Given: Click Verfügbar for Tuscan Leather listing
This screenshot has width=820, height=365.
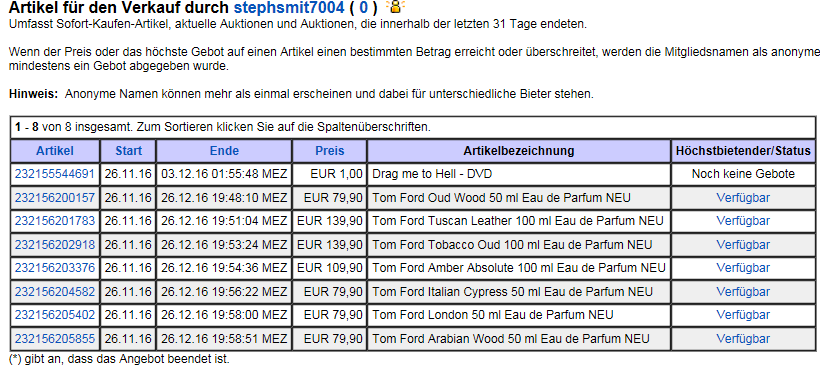Looking at the screenshot, I should [x=743, y=221].
